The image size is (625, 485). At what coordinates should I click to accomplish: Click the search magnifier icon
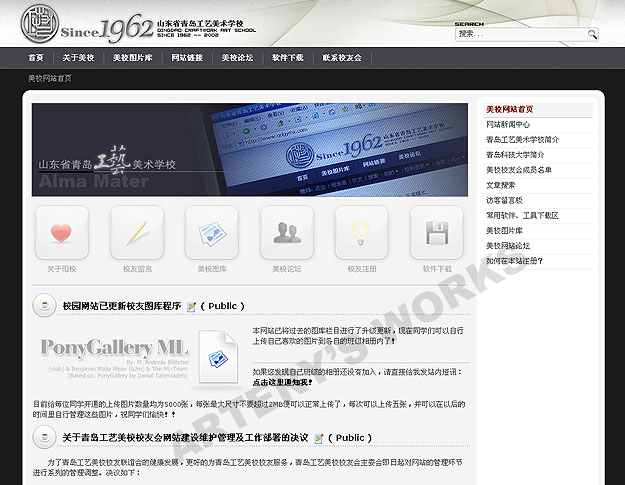click(592, 34)
